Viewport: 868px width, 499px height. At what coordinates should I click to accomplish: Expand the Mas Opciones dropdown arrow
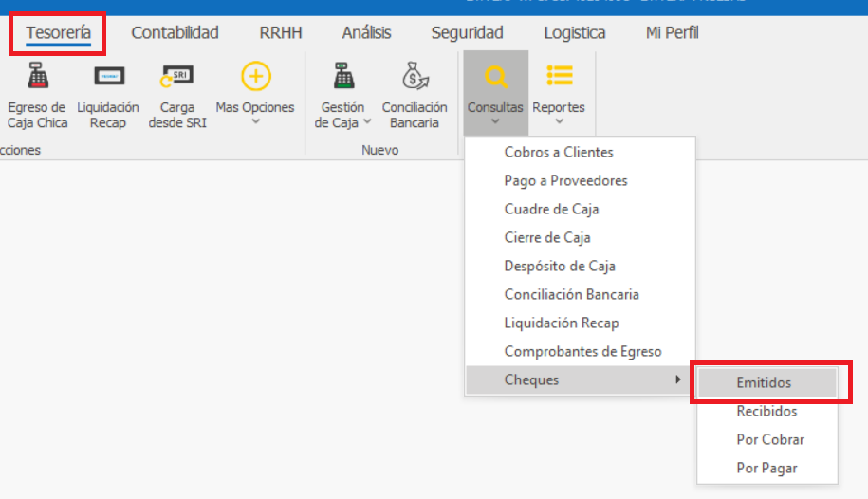tap(255, 121)
